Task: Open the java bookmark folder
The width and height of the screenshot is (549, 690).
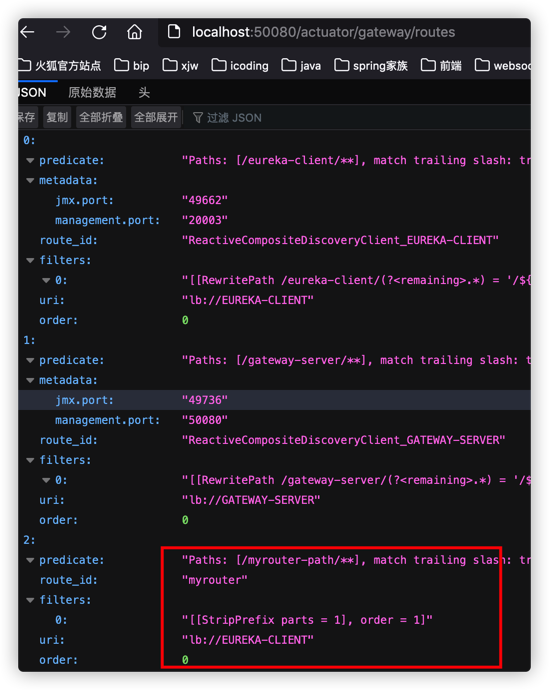Action: coord(301,66)
